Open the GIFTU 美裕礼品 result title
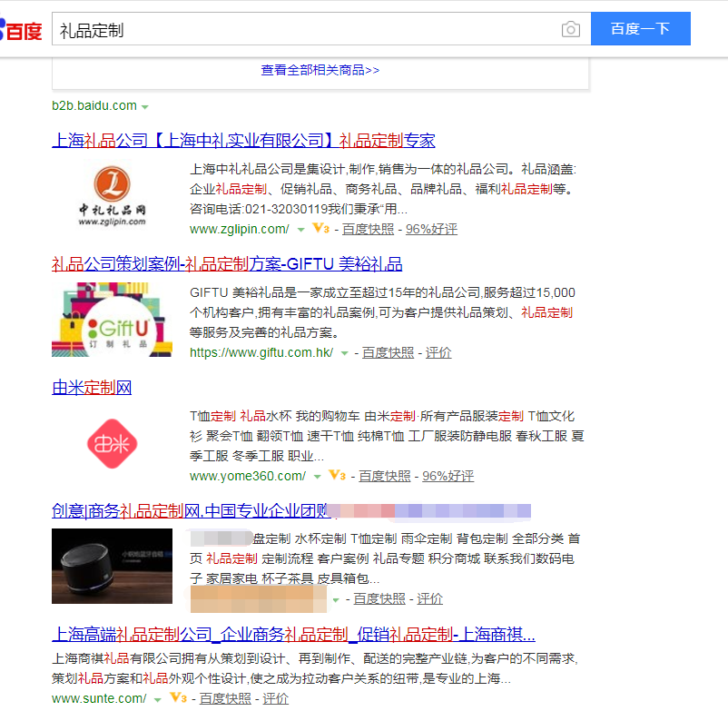The height and width of the screenshot is (711, 728). [x=227, y=263]
